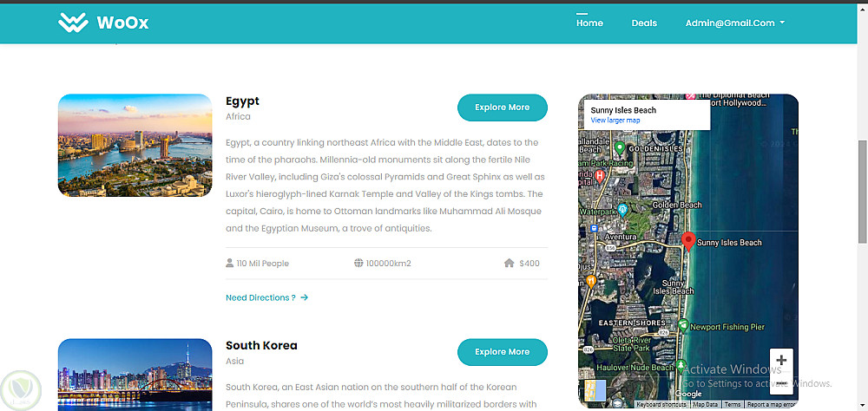Click the Asia continent label
The width and height of the screenshot is (868, 411).
pyautogui.click(x=234, y=362)
